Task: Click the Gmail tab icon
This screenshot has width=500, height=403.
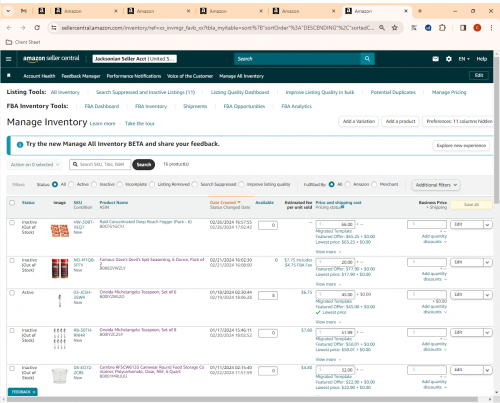Action: pos(23,11)
